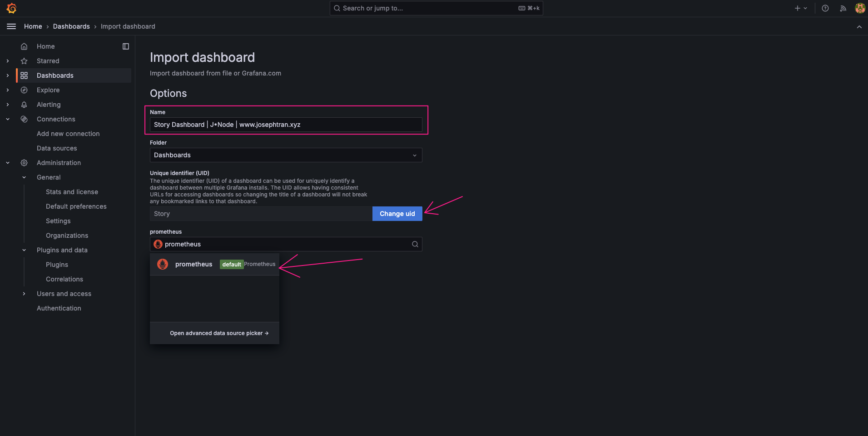Screen dimensions: 868x436
Task: Expand the Alerting section chevron
Action: click(x=8, y=105)
